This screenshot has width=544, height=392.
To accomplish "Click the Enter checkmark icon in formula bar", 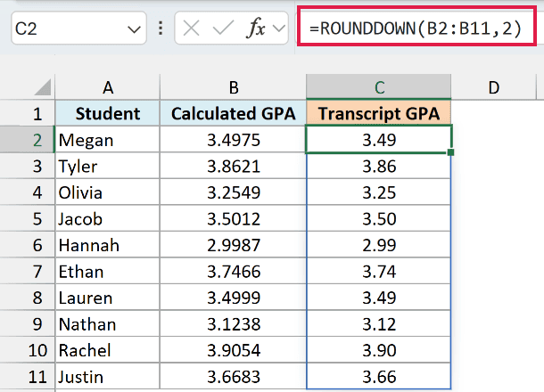I will tap(223, 29).
